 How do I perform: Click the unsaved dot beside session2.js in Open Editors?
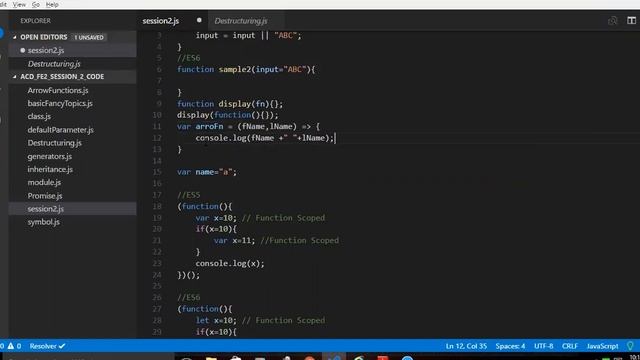22,50
